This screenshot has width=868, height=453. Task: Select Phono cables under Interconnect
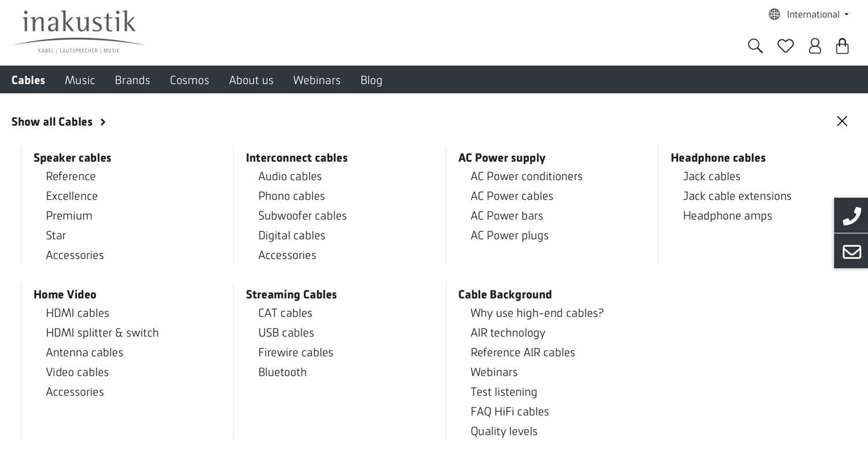point(292,196)
